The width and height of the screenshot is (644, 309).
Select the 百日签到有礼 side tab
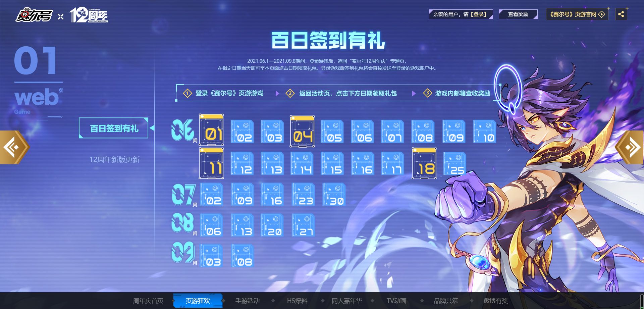pos(114,128)
